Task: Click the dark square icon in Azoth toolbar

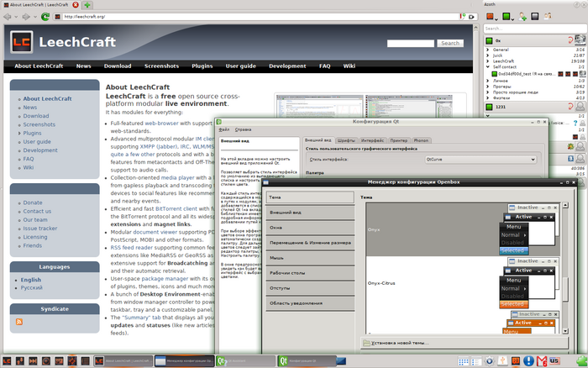Action: 535,16
